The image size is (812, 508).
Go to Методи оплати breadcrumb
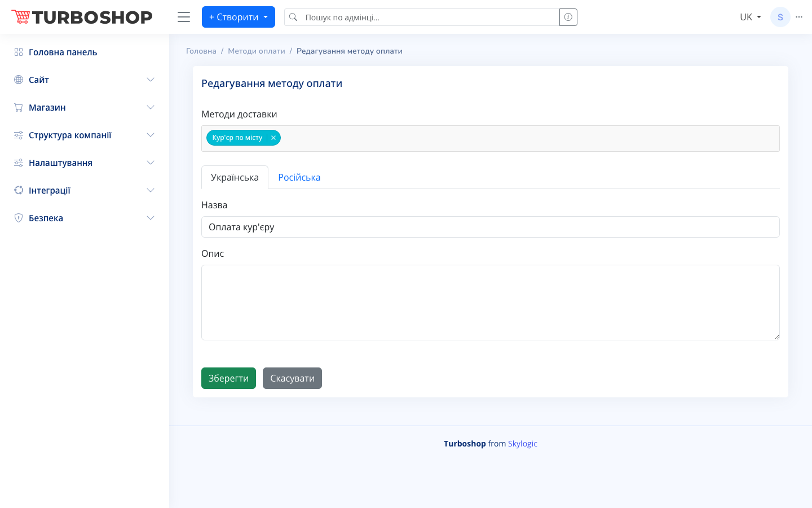(x=257, y=51)
